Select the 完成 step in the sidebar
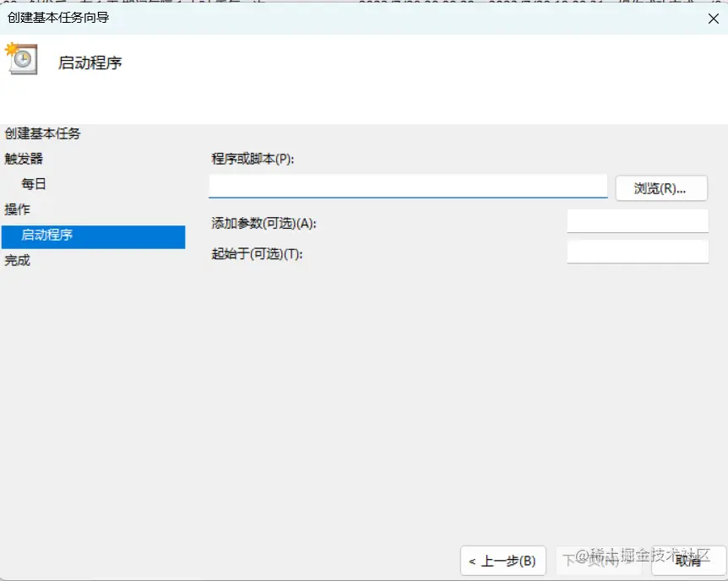 click(x=19, y=260)
